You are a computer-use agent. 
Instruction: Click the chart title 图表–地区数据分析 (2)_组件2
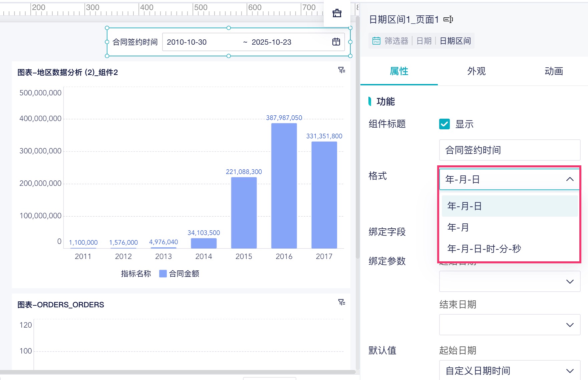67,72
